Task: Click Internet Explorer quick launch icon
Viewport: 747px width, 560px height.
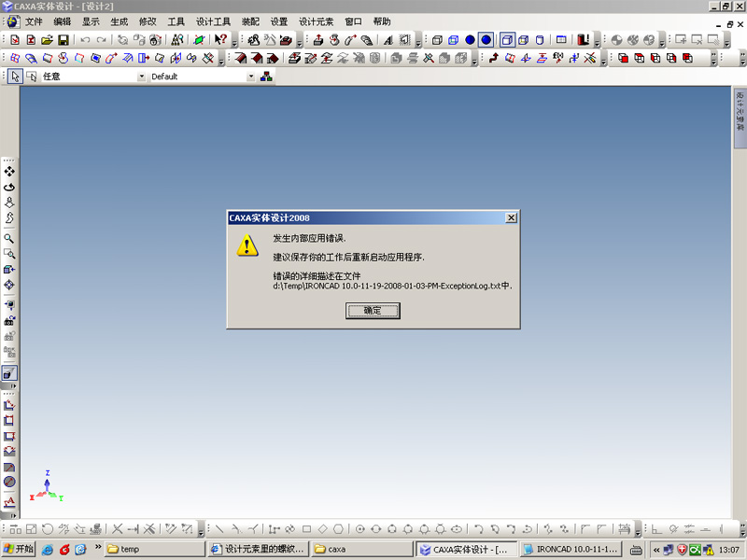Action: [x=48, y=550]
